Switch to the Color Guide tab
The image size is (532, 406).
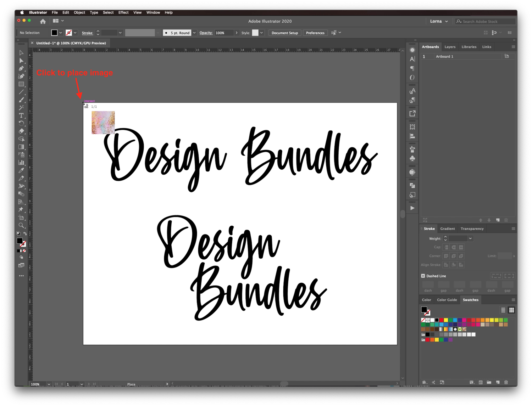[x=447, y=300]
